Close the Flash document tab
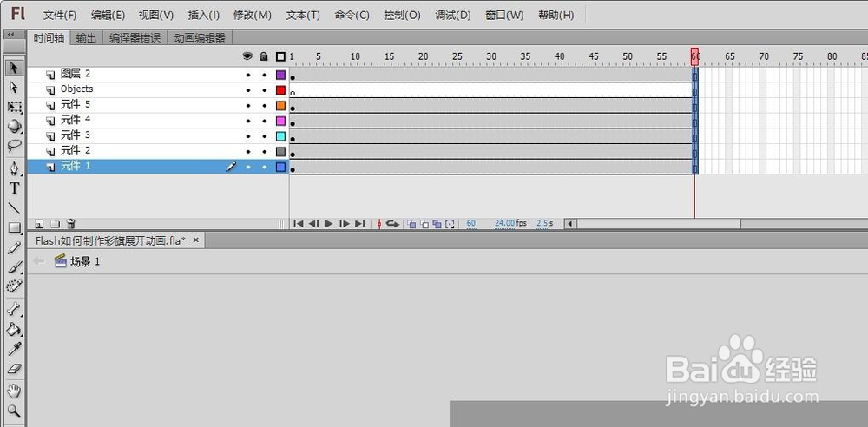Screen dimensions: 868x427 (x=195, y=240)
